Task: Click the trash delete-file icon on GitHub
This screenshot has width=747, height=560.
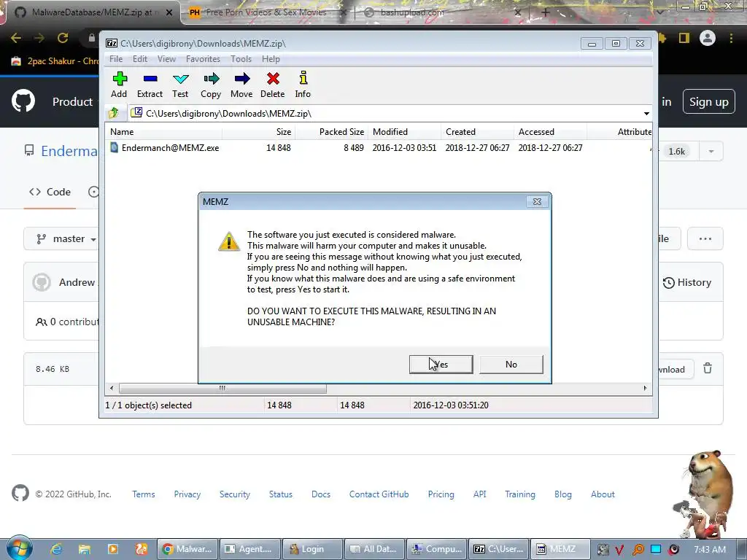Action: [708, 368]
